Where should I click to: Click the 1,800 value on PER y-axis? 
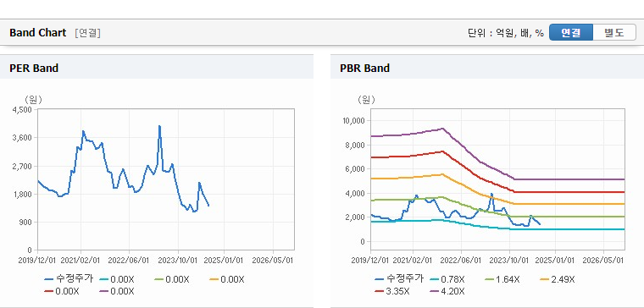click(x=24, y=194)
